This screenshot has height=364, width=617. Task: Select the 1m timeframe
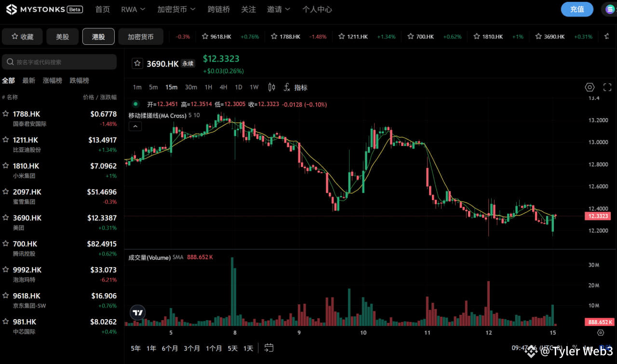pos(137,87)
